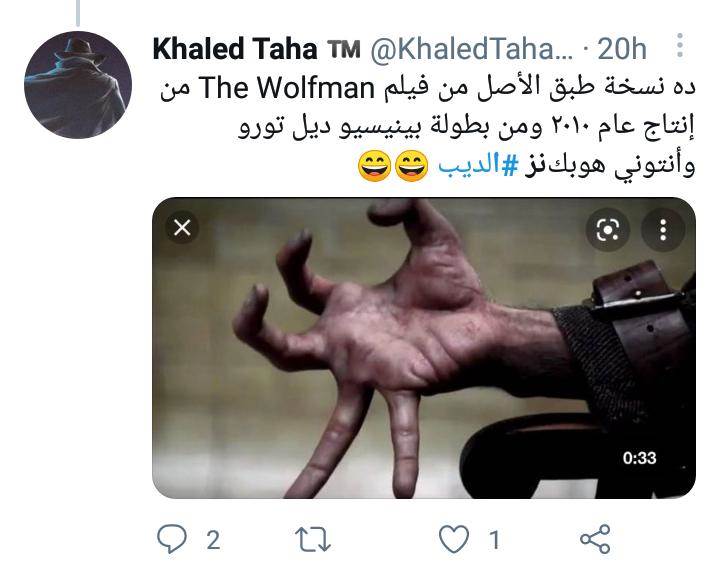Open Khaled Taha's profile avatar
The image size is (720, 578).
[78, 85]
